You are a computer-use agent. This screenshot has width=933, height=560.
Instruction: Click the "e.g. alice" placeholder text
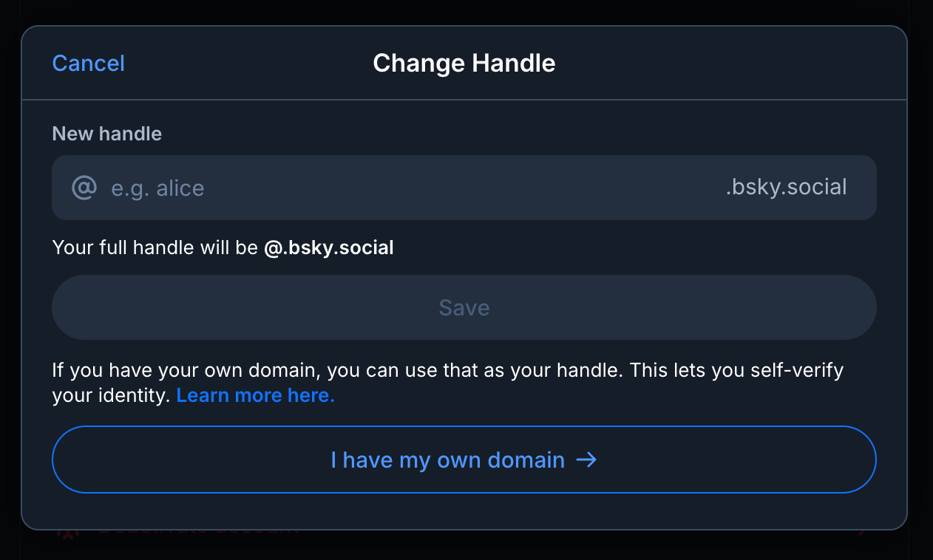click(x=157, y=188)
